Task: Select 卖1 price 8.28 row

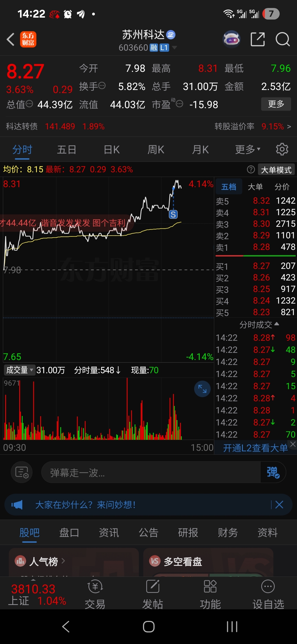Action: click(x=255, y=247)
